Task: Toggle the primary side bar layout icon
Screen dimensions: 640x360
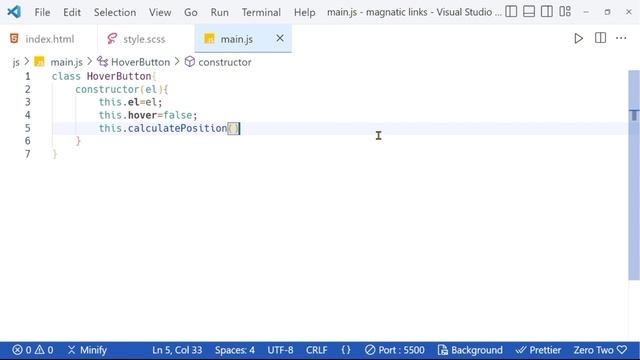Action: (511, 12)
